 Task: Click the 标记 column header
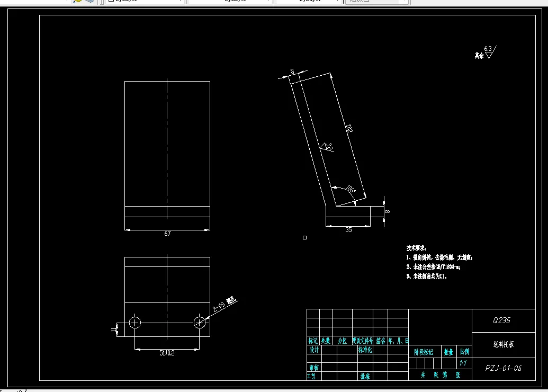313,341
